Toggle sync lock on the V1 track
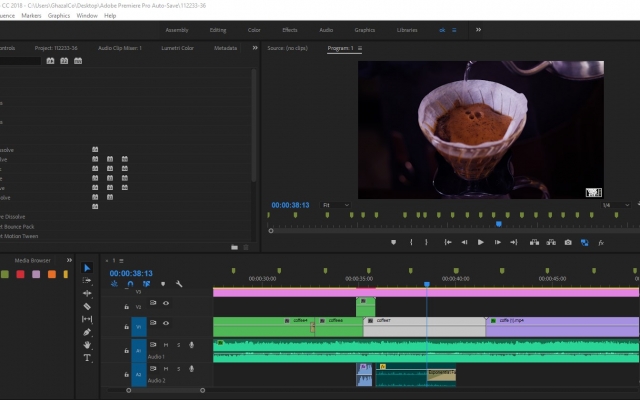 click(x=153, y=322)
